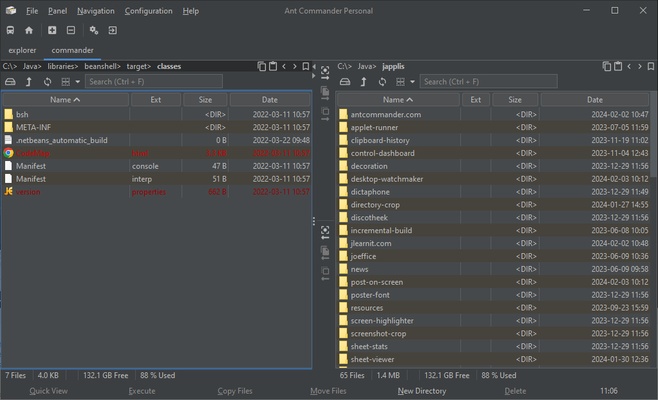The width and height of the screenshot is (658, 400).
Task: Open the left panel view mode dropdown arrow
Action: (78, 82)
